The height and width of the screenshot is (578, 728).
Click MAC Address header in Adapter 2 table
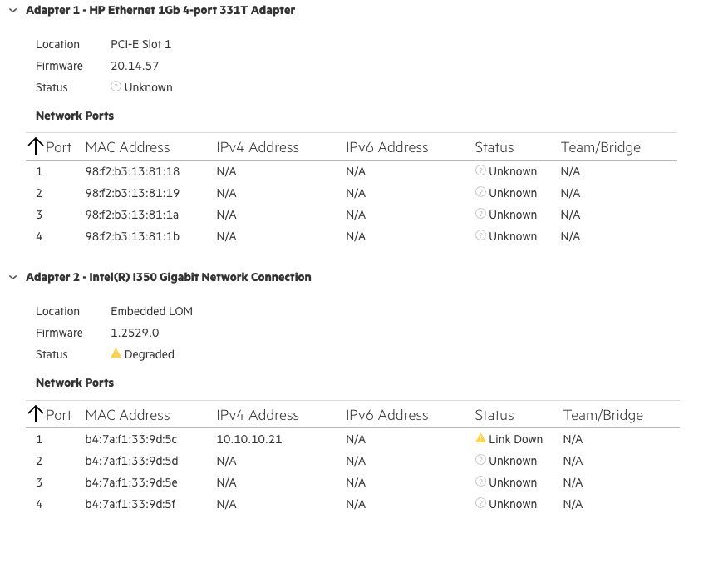click(127, 415)
